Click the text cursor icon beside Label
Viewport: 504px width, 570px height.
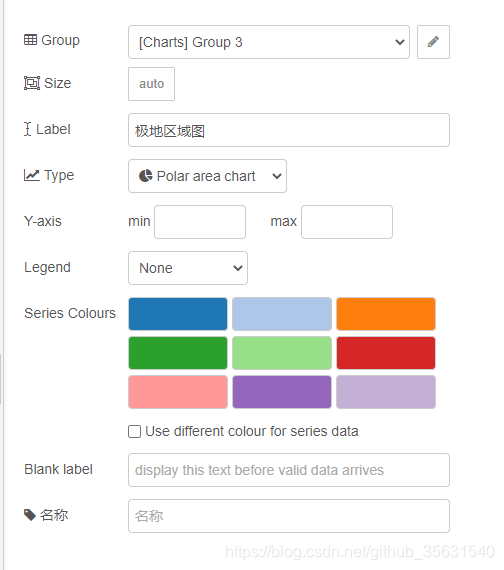click(28, 129)
